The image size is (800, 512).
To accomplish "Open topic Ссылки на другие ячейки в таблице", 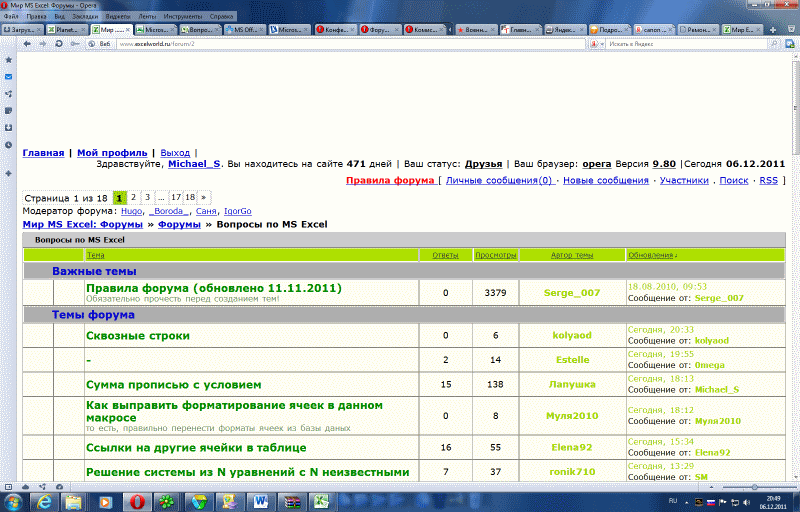I will (196, 448).
